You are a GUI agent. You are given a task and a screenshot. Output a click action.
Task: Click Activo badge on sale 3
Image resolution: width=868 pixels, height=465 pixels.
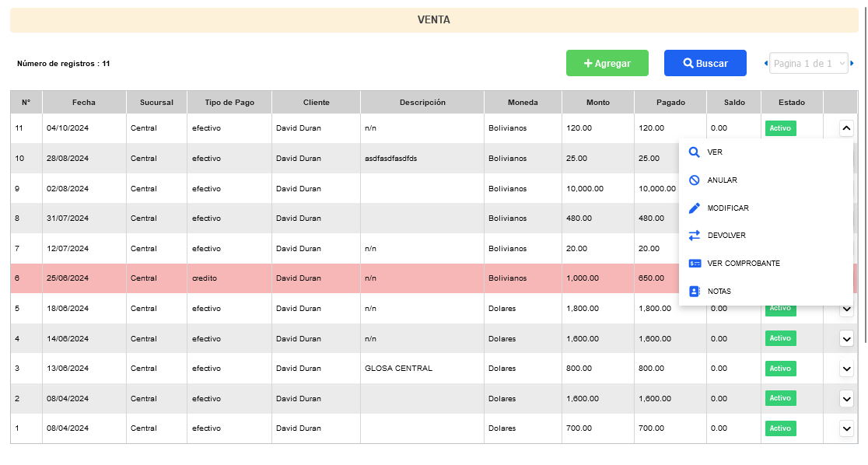[781, 369]
